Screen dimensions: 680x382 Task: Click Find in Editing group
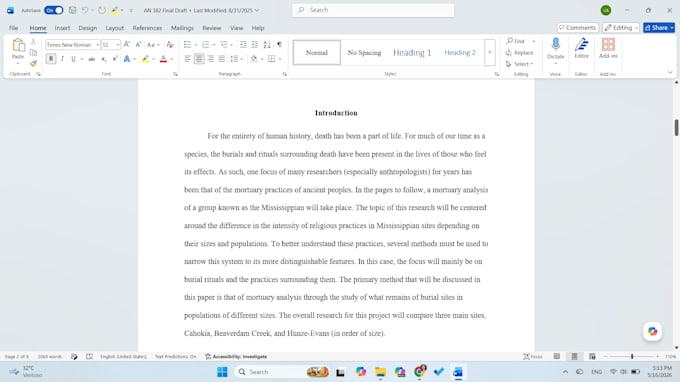pos(516,41)
